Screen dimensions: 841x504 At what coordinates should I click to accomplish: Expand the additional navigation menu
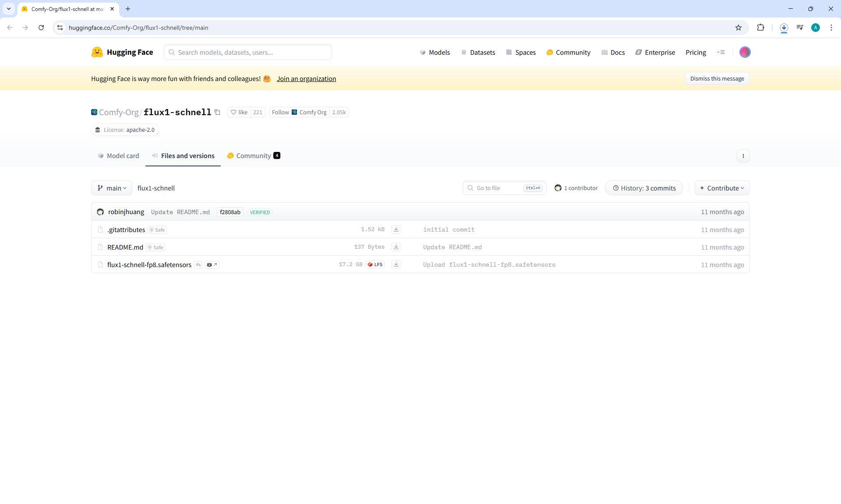coord(721,52)
